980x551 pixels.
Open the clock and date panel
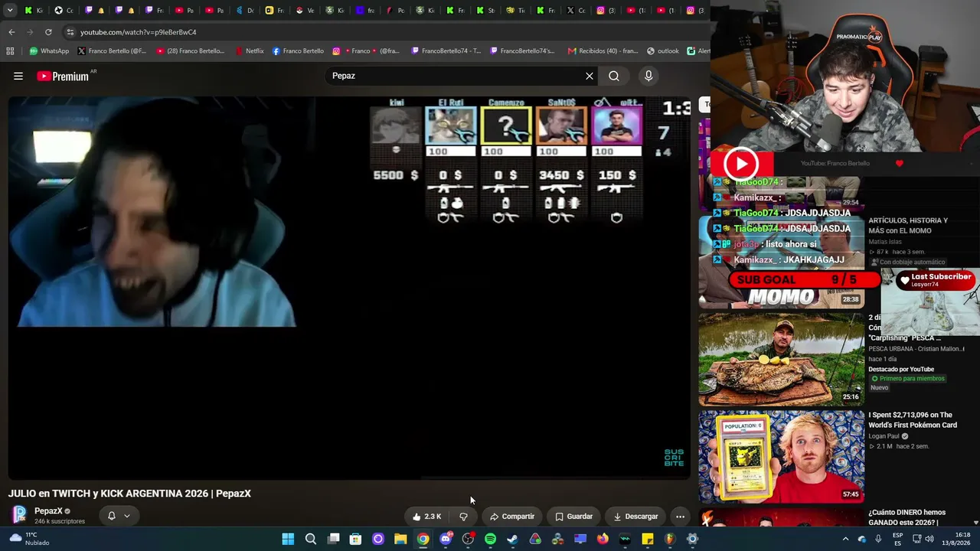(957, 539)
